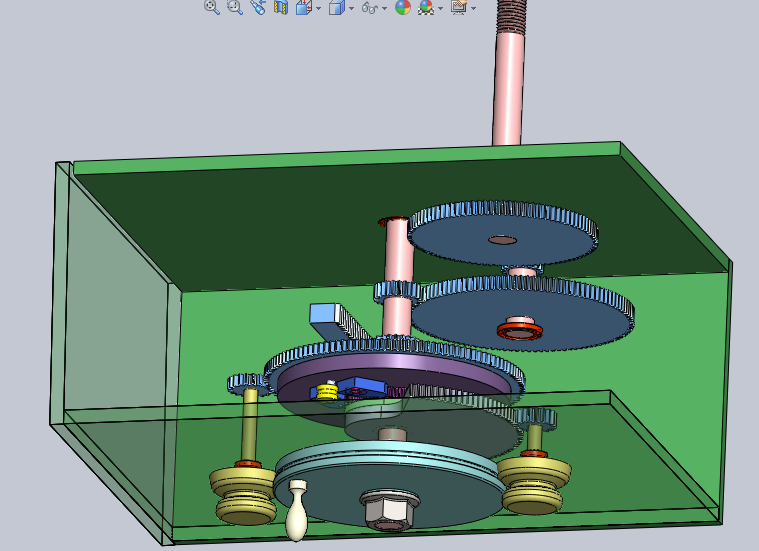Select the white pin-shaped handle
Screen dimensions: 759x551
tap(296, 511)
